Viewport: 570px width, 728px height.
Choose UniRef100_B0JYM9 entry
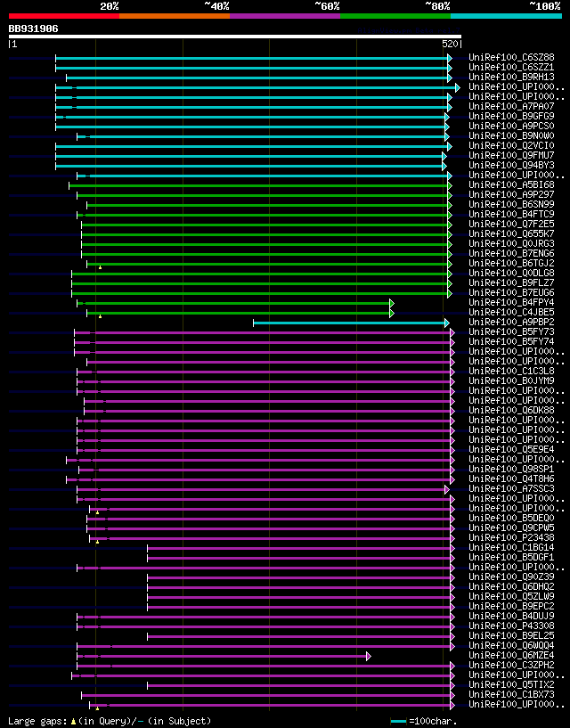tap(511, 380)
